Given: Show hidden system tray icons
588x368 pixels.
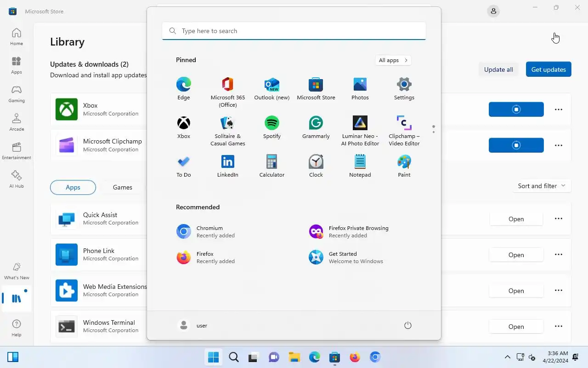Looking at the screenshot, I should coord(508,357).
